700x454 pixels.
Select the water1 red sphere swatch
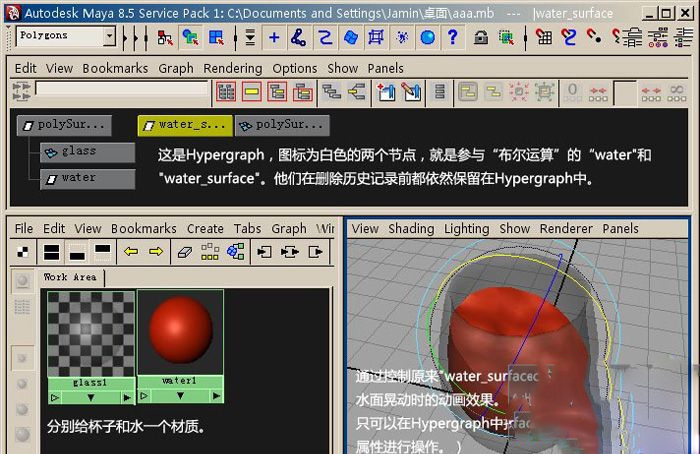pos(180,331)
